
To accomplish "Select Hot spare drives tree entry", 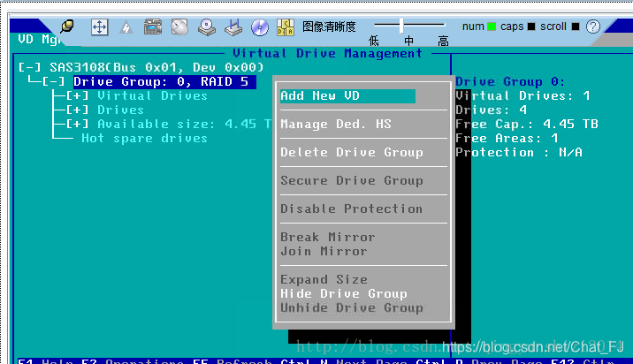I will pos(144,138).
